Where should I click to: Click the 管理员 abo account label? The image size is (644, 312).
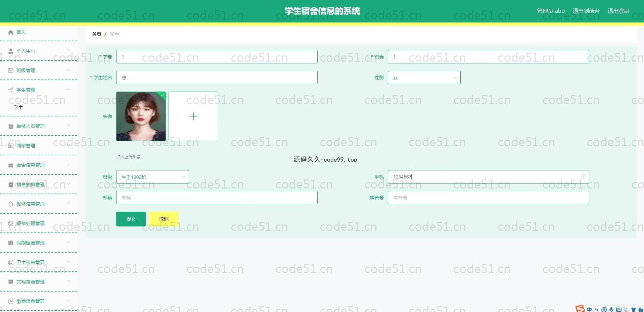551,11
